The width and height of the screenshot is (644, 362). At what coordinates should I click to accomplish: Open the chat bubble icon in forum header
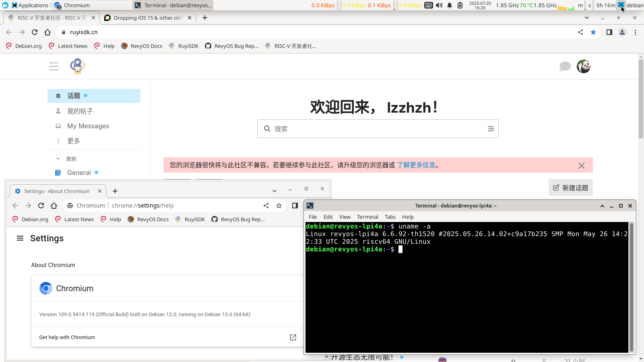point(565,66)
